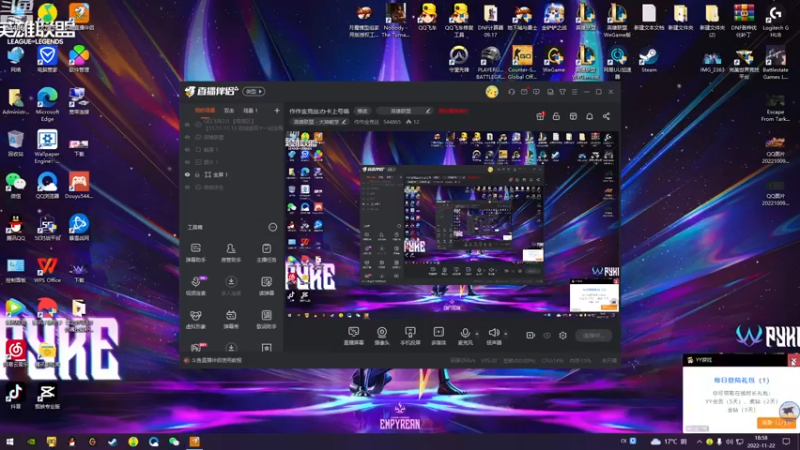Toggle visibility of the bottom source row
800x450 pixels.
tap(187, 187)
